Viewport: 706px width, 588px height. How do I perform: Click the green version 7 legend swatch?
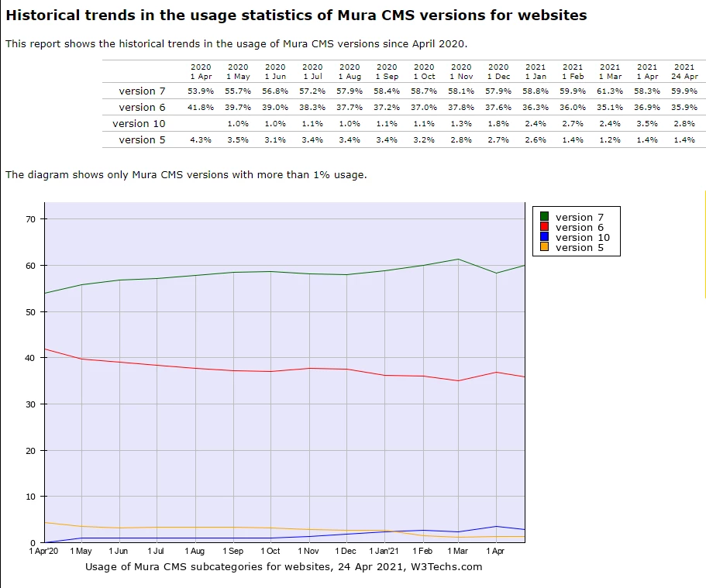[x=544, y=217]
